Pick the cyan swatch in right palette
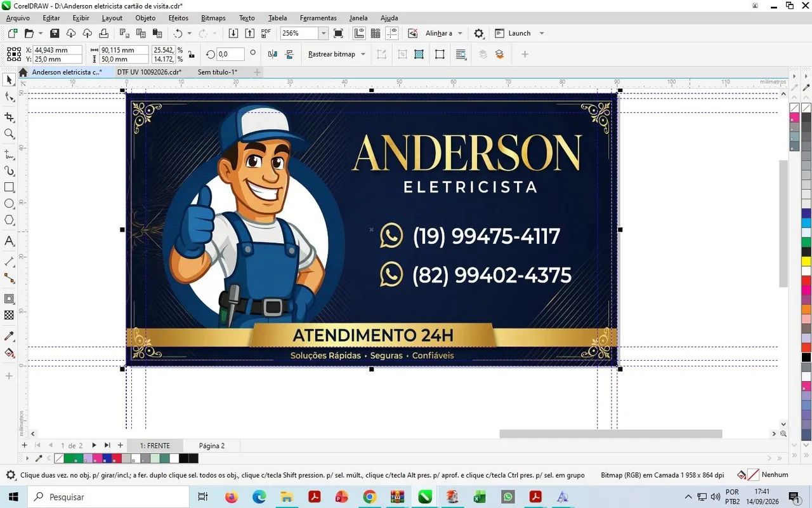812x508 pixels. coord(806,223)
